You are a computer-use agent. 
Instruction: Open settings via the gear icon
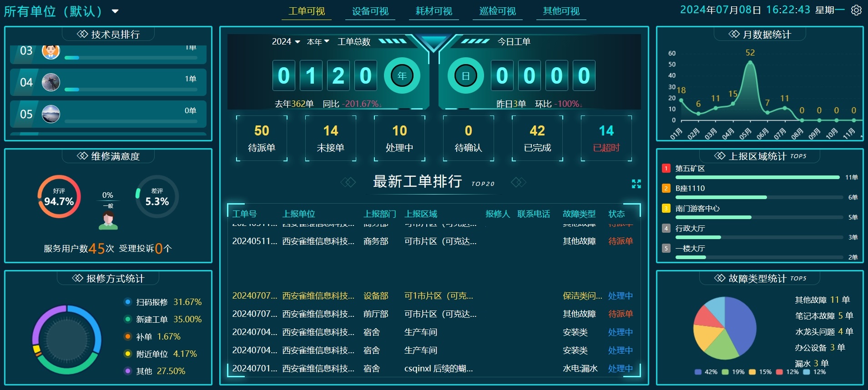point(856,10)
